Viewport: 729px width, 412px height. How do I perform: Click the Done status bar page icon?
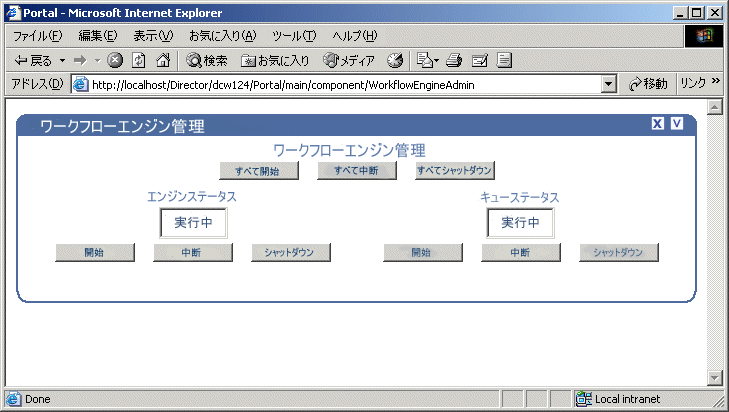(x=13, y=399)
